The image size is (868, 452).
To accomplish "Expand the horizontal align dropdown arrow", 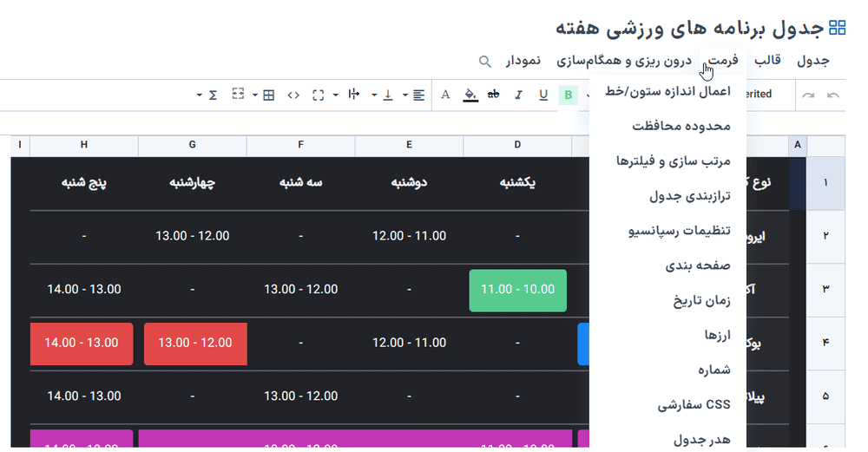I will [405, 95].
